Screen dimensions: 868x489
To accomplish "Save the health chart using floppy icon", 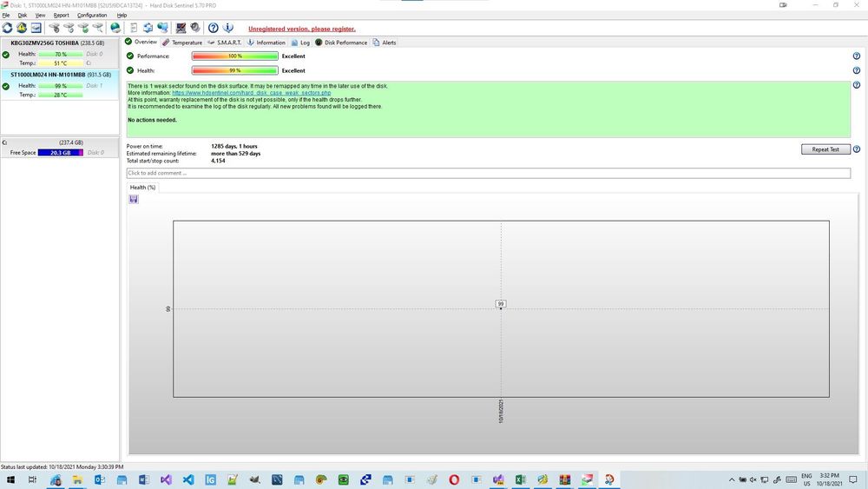I will (134, 200).
